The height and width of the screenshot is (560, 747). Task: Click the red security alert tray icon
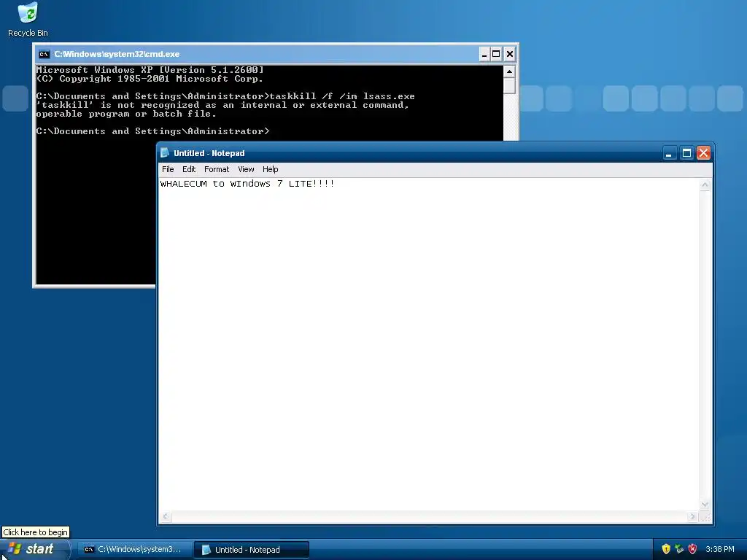tap(692, 549)
